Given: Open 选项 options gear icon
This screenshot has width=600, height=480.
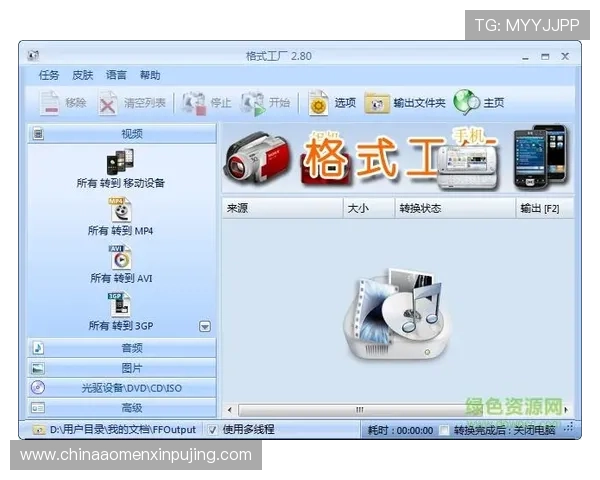Looking at the screenshot, I should [x=318, y=103].
